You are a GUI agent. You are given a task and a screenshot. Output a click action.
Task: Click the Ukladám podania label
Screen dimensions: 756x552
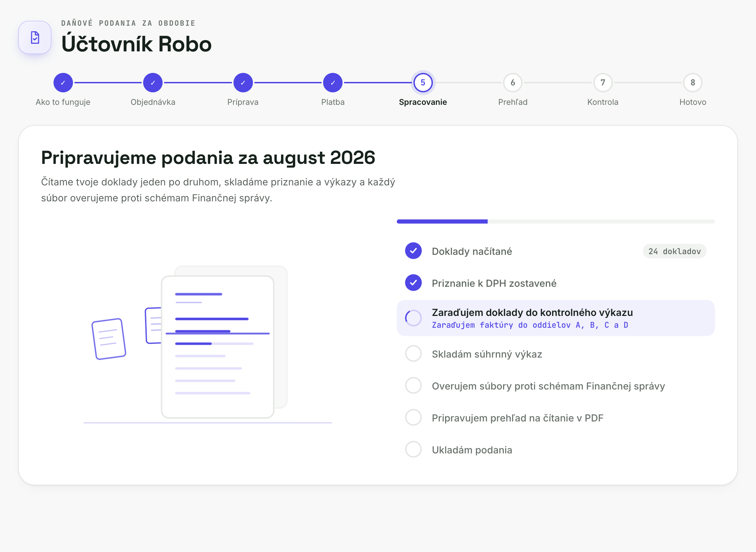472,450
